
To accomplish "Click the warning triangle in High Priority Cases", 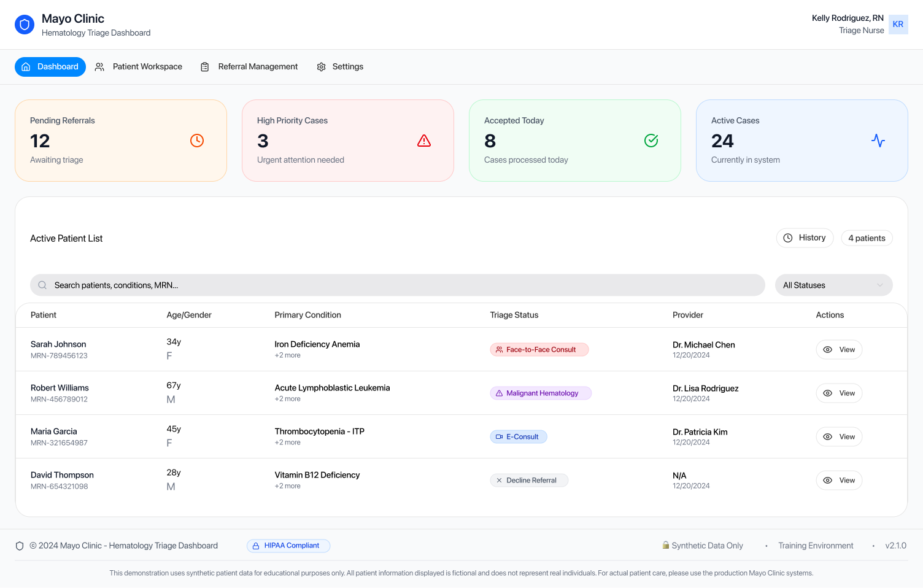I will 423,141.
